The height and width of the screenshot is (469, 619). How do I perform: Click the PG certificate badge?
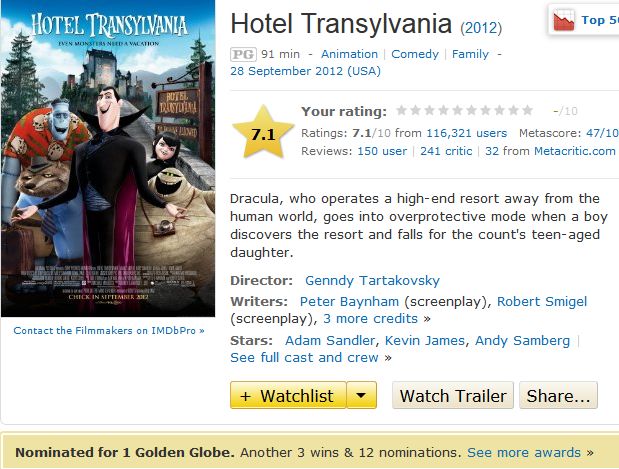242,54
